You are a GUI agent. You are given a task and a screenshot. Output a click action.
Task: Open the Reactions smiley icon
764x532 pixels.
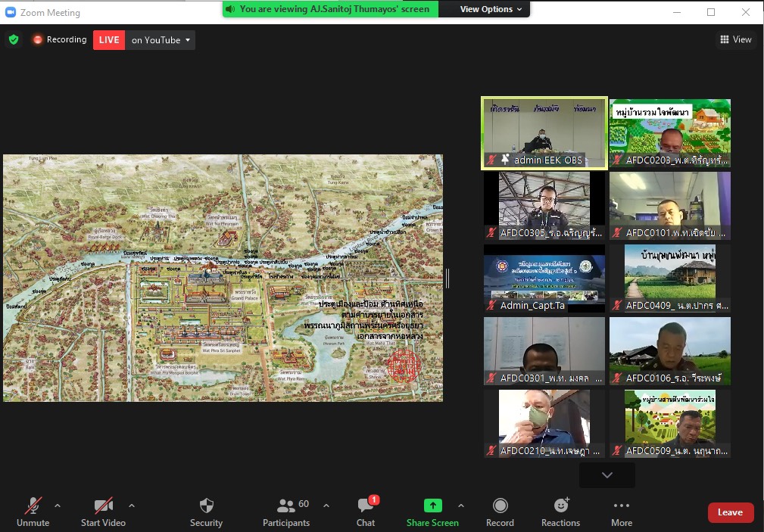(561, 506)
